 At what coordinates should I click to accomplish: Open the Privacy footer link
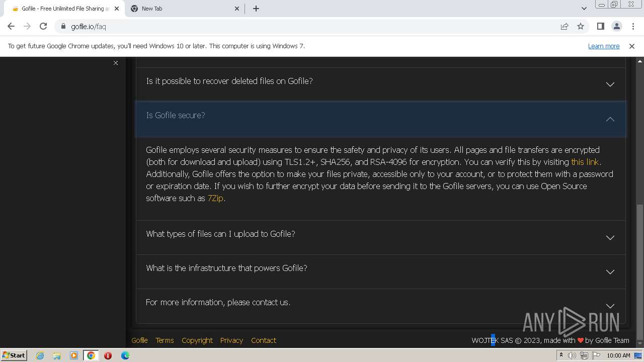[x=231, y=340]
